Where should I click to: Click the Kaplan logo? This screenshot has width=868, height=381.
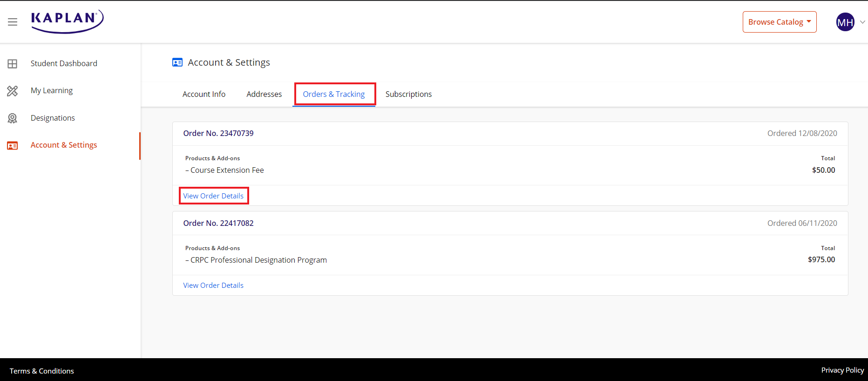pos(67,21)
